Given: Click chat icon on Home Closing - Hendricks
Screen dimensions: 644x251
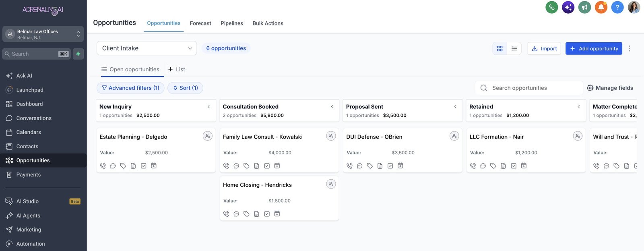Looking at the screenshot, I should click(236, 214).
